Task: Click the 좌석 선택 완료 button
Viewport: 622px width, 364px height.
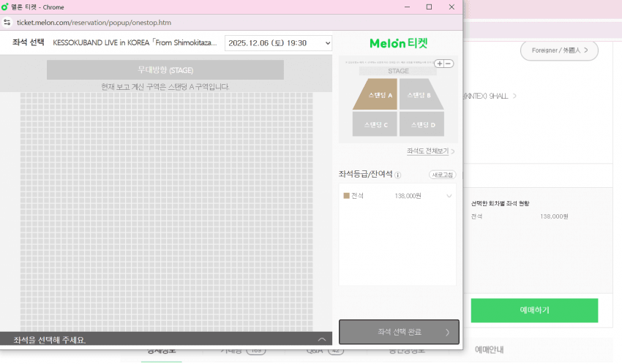Action: coord(399,332)
